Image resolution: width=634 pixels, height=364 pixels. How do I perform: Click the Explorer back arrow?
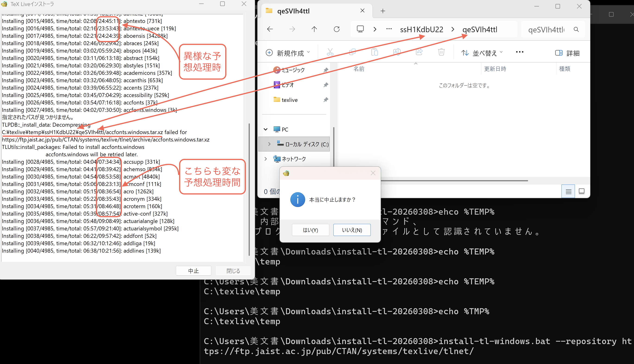click(270, 29)
